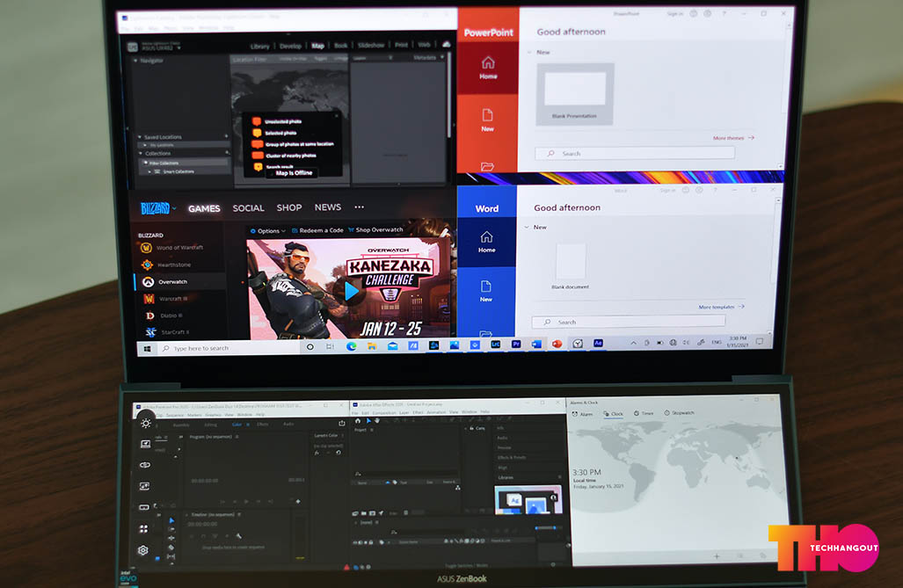Open the Blizzard GAMES tab
The height and width of the screenshot is (588, 903).
204,208
